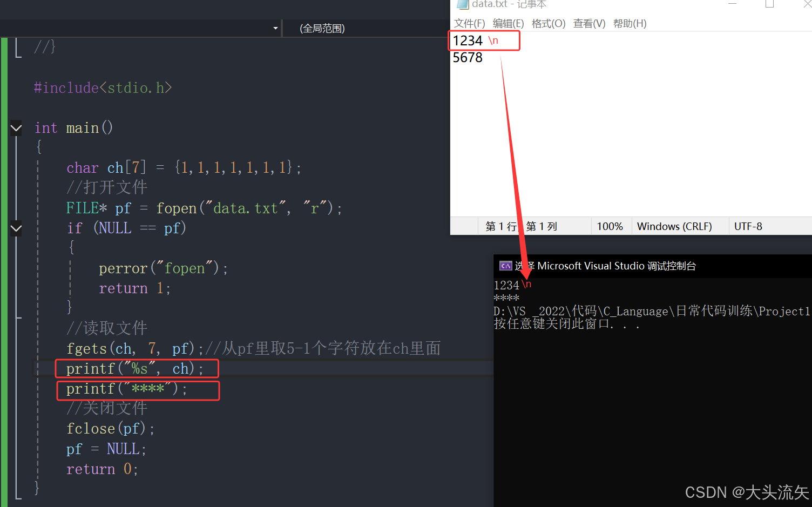Click the return 1; line

pyautogui.click(x=134, y=288)
